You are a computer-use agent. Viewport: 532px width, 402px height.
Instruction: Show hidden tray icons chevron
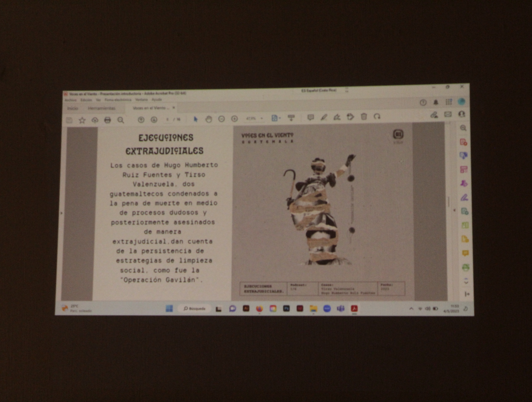click(411, 309)
